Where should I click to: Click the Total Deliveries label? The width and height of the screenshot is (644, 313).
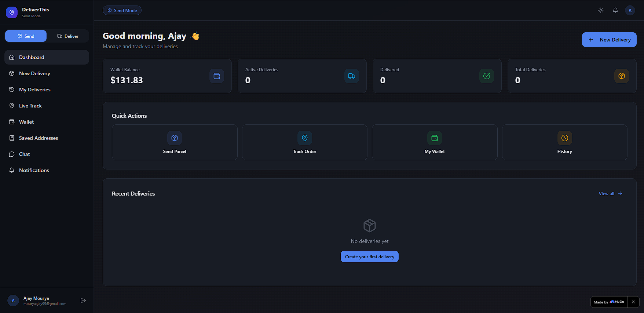530,70
